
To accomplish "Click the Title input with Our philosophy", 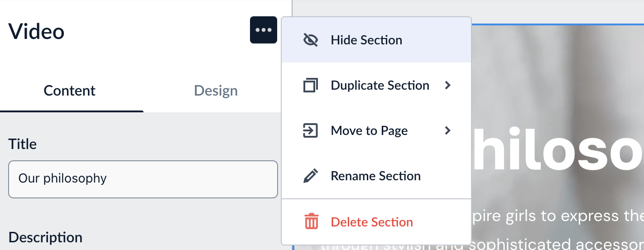I will point(143,179).
